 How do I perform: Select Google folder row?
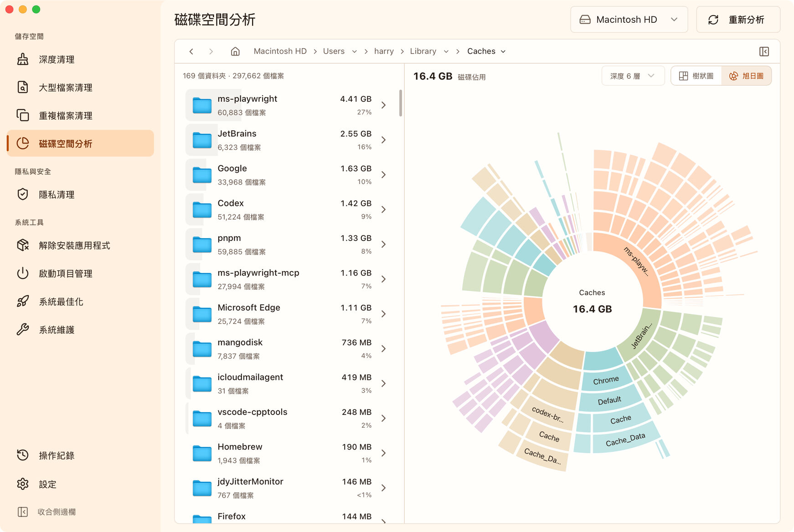coord(288,175)
